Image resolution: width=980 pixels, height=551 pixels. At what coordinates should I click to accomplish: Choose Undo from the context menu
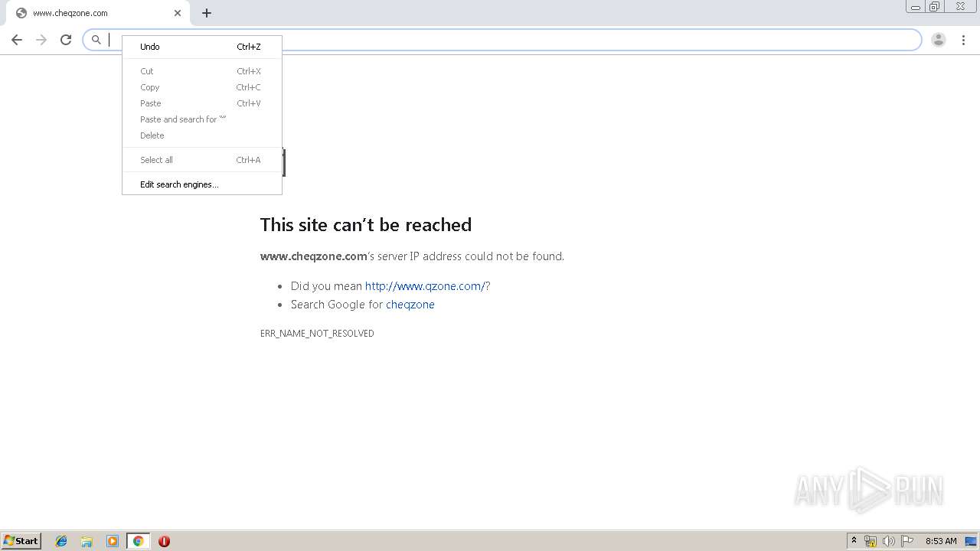202,47
